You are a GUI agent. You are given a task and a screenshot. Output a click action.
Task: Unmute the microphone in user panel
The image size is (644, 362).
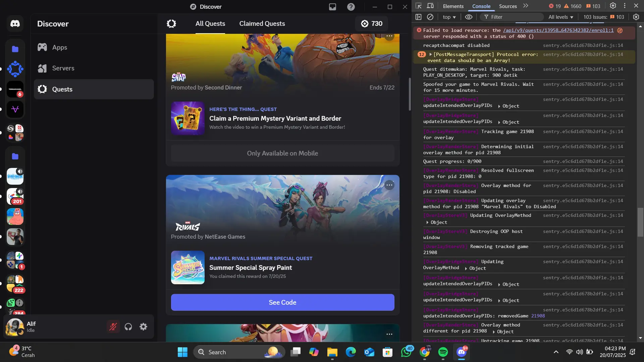tap(113, 327)
